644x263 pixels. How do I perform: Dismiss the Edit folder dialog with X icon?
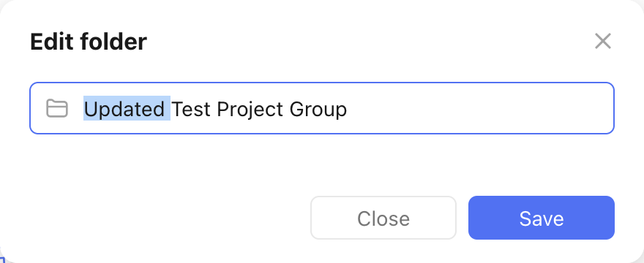point(603,41)
